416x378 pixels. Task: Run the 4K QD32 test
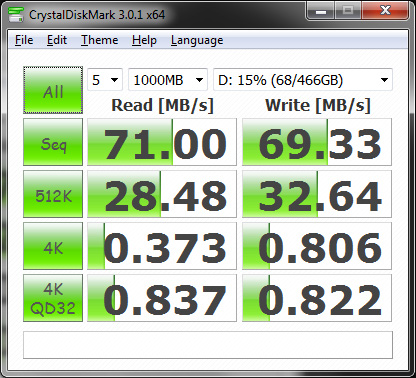(x=53, y=298)
